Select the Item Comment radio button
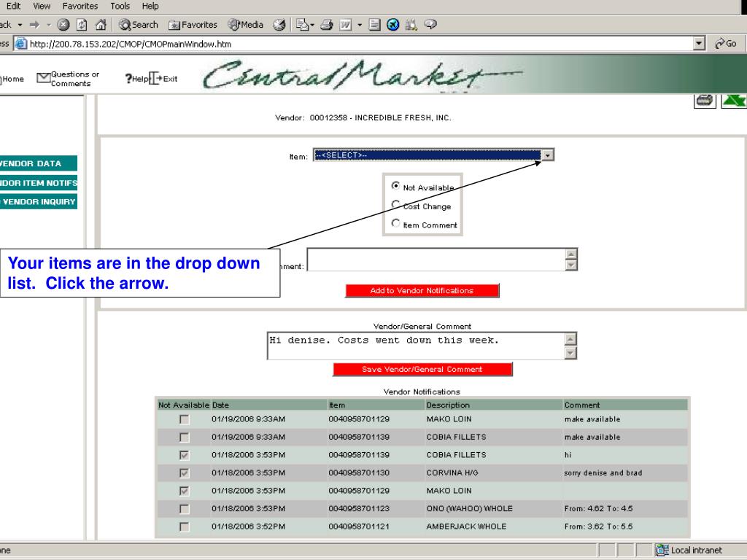 tap(396, 225)
